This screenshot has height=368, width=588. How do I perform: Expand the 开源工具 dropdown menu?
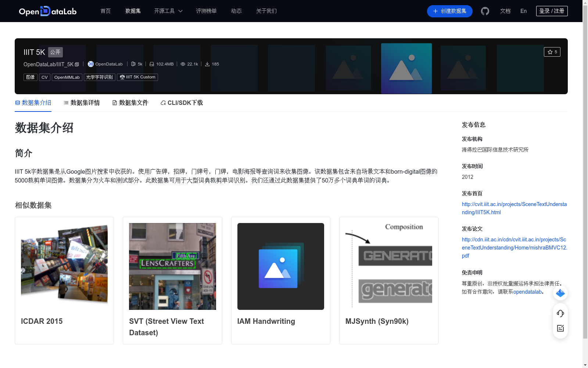click(168, 11)
